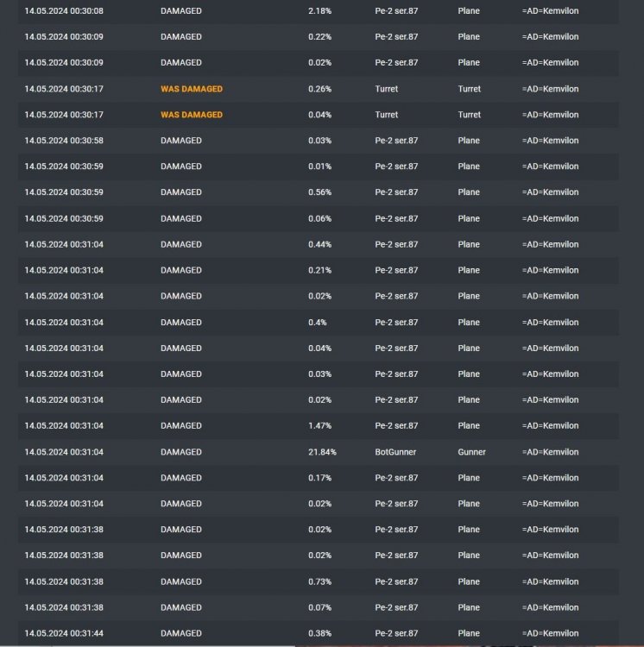Select the 1.47% damage value
The width and height of the screenshot is (644, 647).
tap(319, 426)
